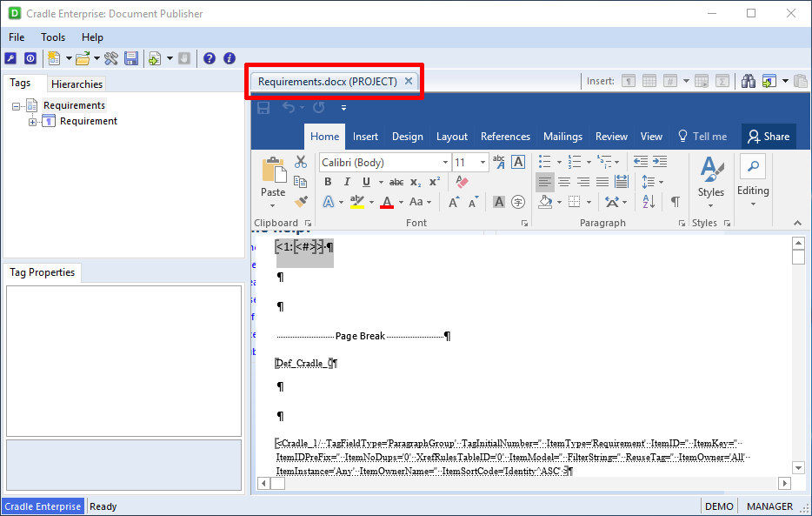812x516 pixels.
Task: Toggle Show/Hide paragraph marks
Action: 676,202
